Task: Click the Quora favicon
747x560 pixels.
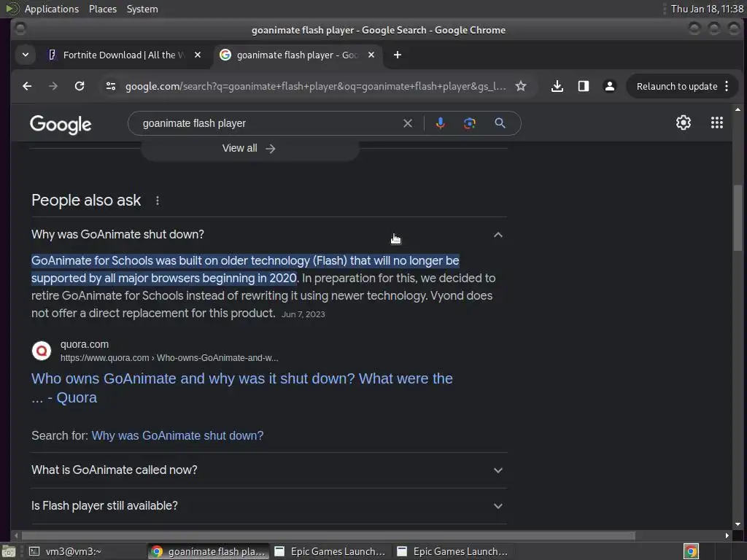Action: [x=42, y=351]
